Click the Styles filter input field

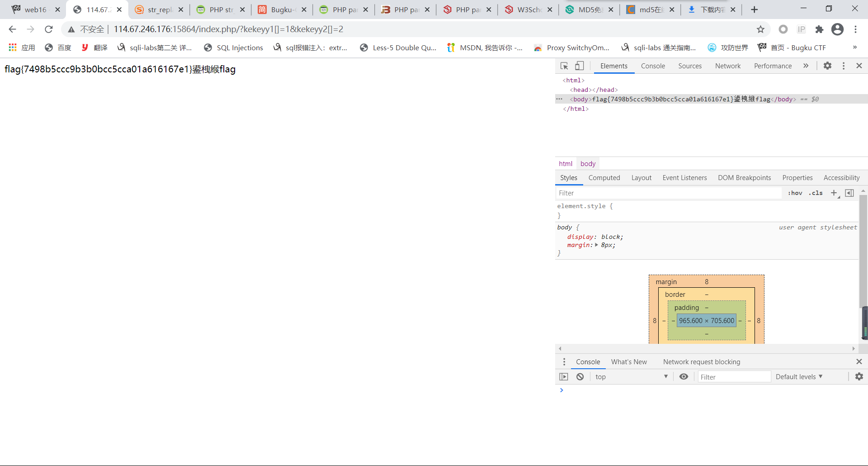point(668,193)
